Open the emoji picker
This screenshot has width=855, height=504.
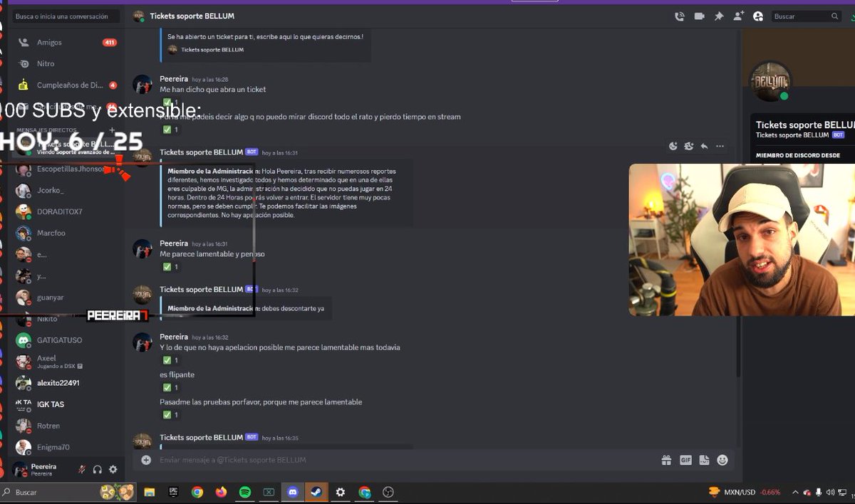[722, 460]
